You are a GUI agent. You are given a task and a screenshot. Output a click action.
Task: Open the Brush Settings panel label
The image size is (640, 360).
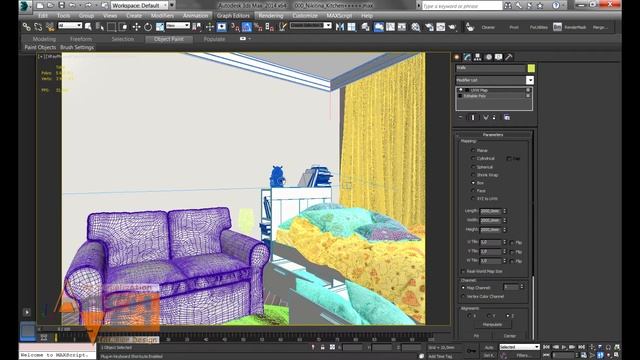tap(77, 47)
